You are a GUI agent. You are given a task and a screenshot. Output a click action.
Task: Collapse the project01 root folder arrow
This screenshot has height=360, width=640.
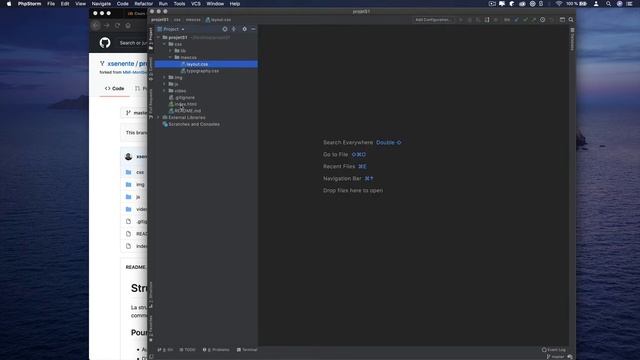pos(159,38)
